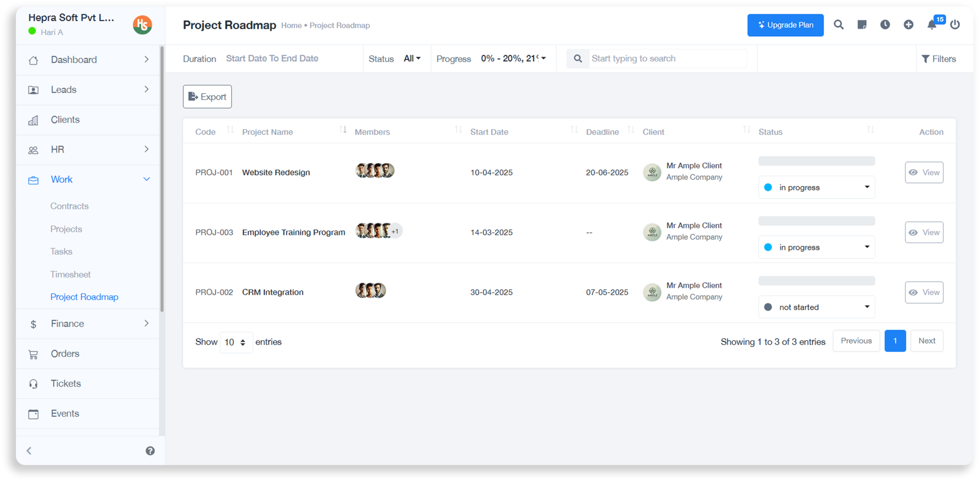Open status dropdown for CRM Integration
This screenshot has height=481, width=980.
(816, 307)
